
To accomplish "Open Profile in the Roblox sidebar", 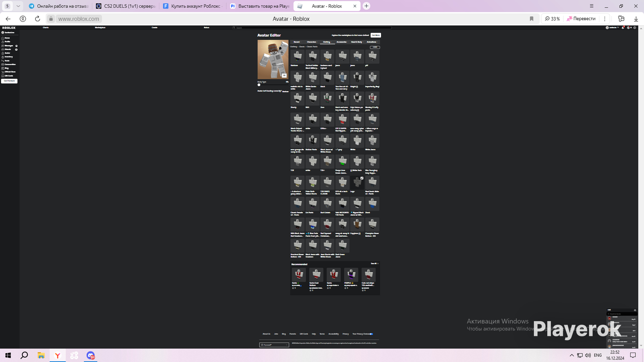I will [6, 42].
